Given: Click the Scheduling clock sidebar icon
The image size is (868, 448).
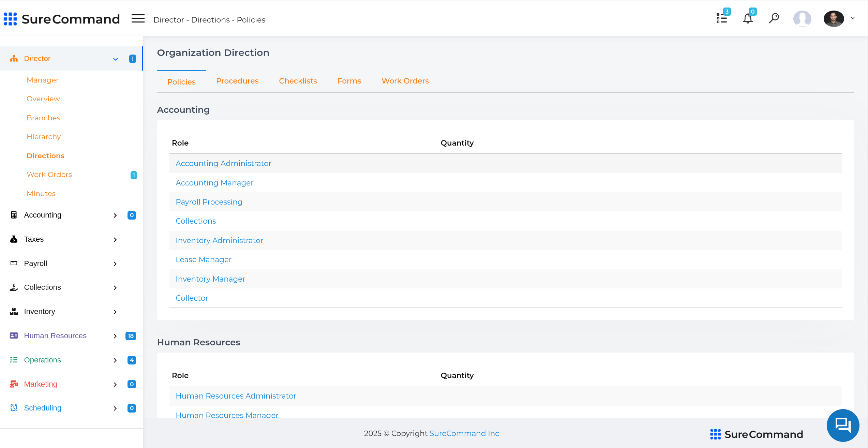Looking at the screenshot, I should point(14,408).
